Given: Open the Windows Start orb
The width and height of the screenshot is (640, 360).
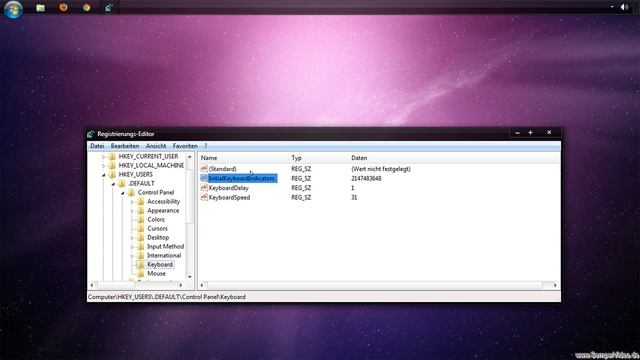Looking at the screenshot, I should click(13, 9).
